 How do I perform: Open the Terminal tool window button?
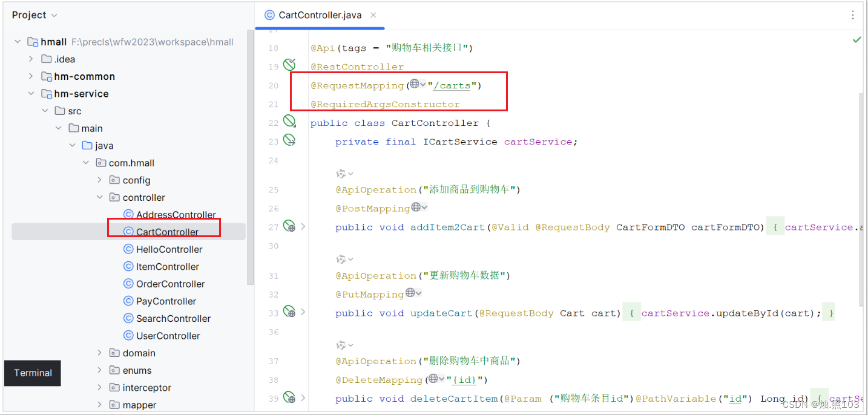33,373
